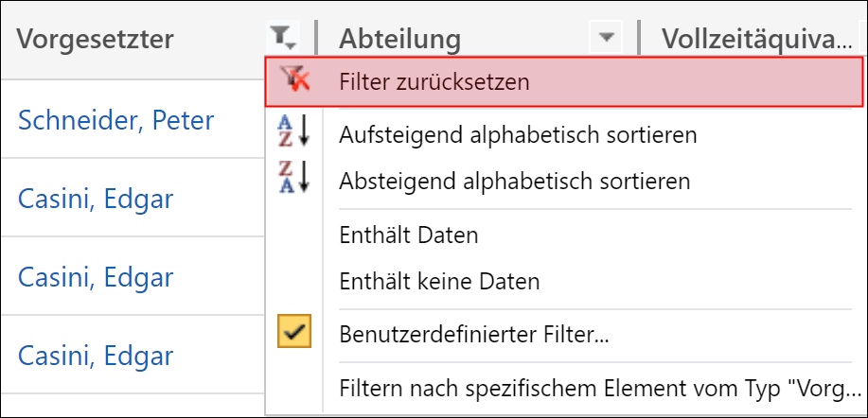Click the A-Z ascending sort icon

pyautogui.click(x=293, y=134)
